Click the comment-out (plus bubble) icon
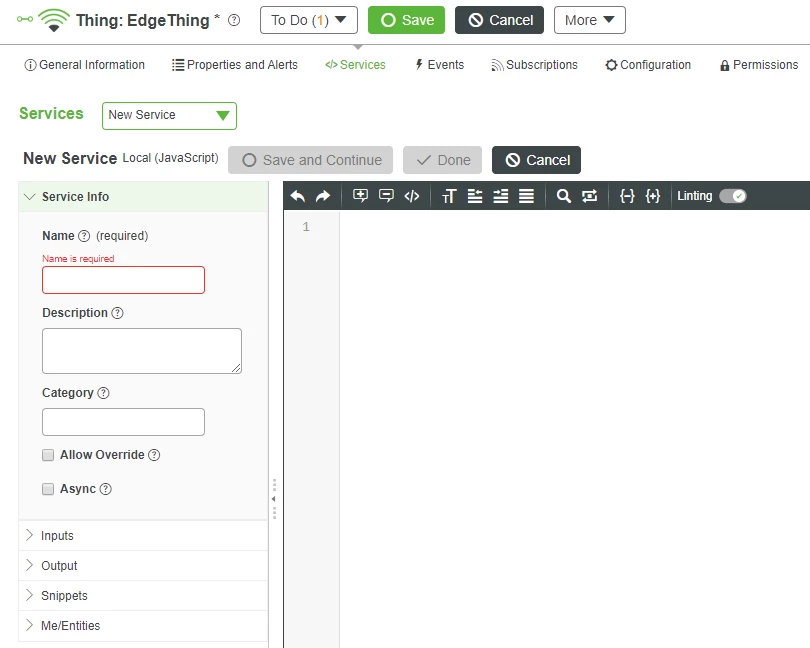Viewport: 810px width, 648px height. (x=361, y=196)
